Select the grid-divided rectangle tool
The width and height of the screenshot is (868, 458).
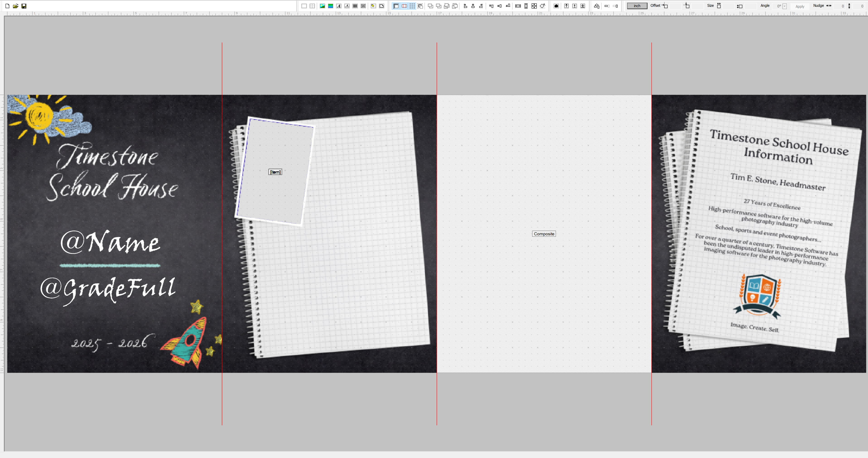click(312, 6)
